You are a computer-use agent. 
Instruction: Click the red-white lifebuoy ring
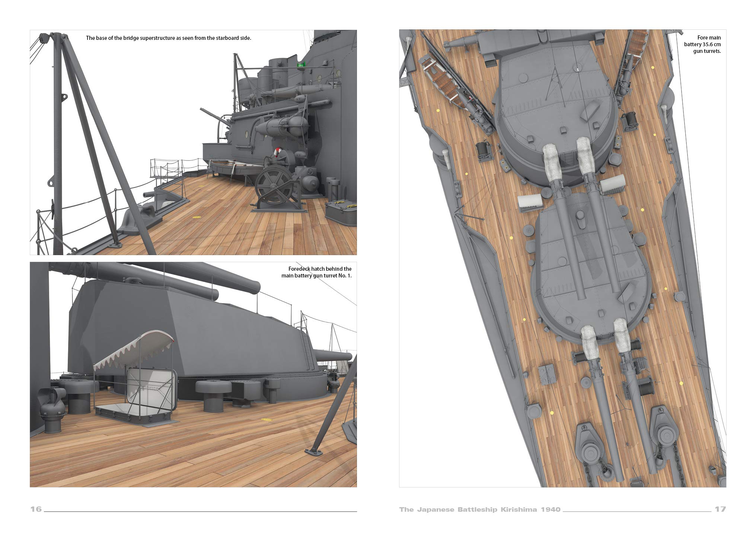[x=277, y=152]
